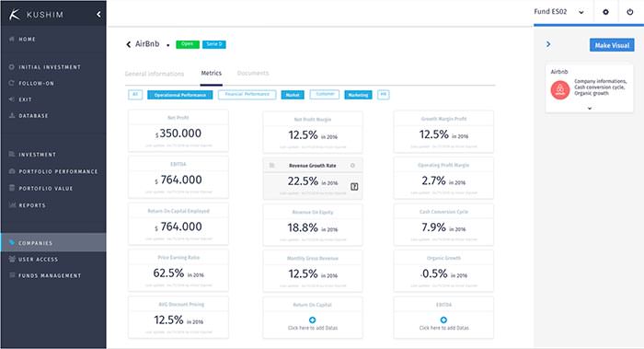Click the green Open status badge

click(188, 44)
